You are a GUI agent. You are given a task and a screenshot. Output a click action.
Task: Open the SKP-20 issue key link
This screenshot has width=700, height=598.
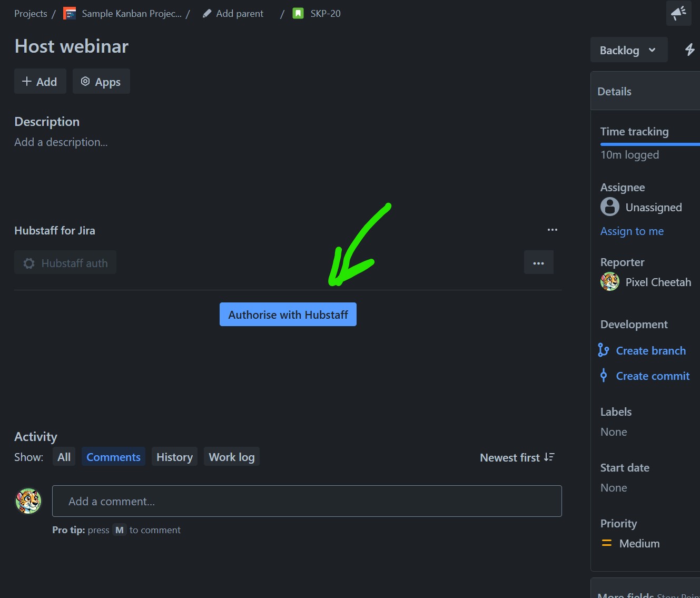click(x=326, y=14)
